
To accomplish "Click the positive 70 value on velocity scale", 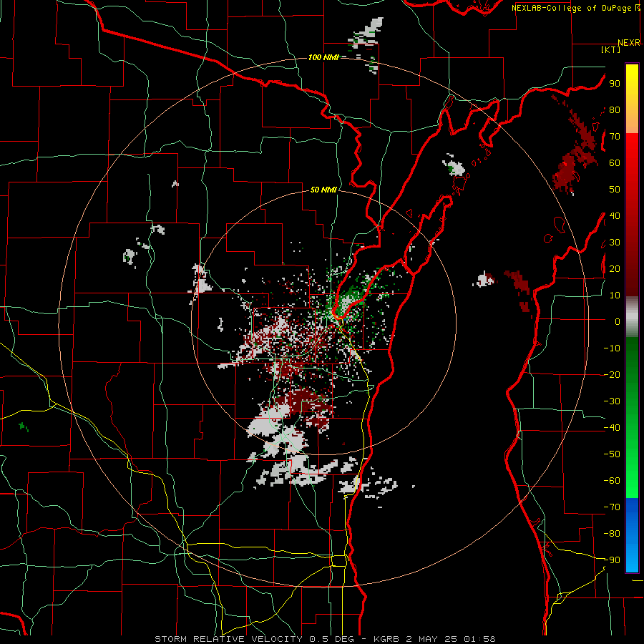I will click(615, 137).
